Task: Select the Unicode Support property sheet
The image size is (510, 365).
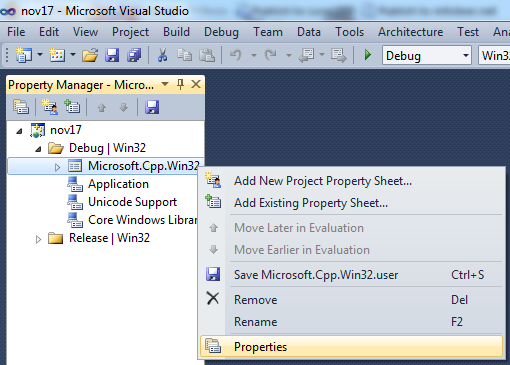Action: pos(132,202)
